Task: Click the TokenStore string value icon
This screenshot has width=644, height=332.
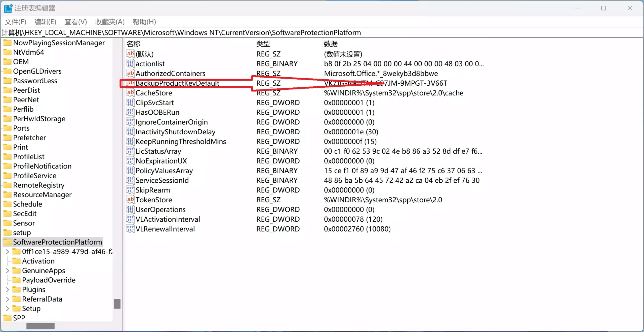Action: click(x=130, y=200)
